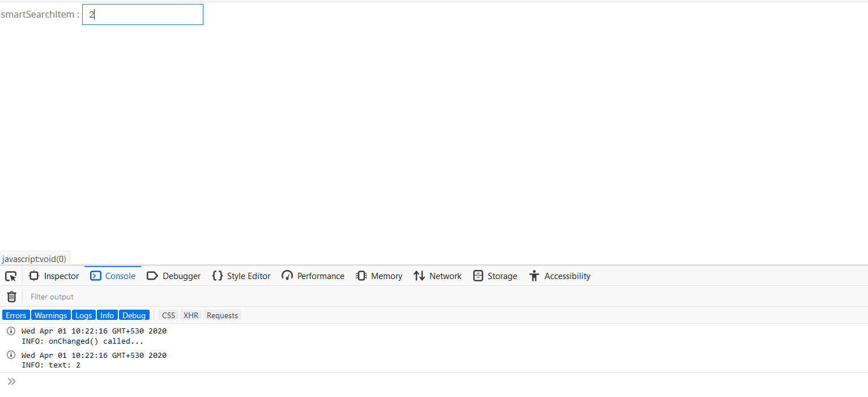Click the element picker icon

click(11, 276)
